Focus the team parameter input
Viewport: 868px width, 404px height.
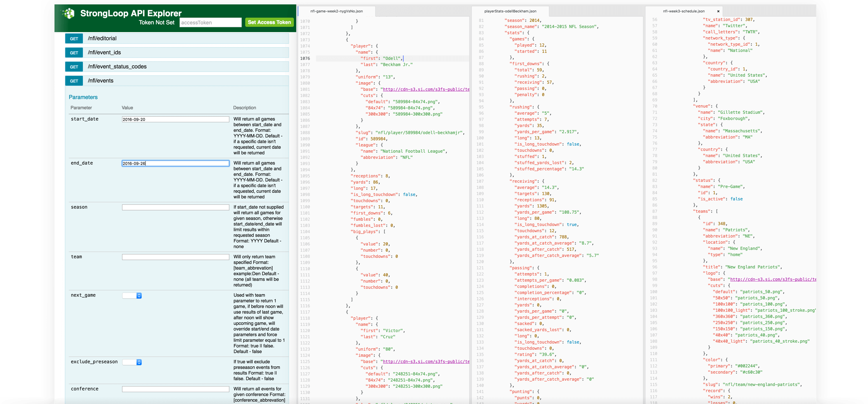[175, 257]
